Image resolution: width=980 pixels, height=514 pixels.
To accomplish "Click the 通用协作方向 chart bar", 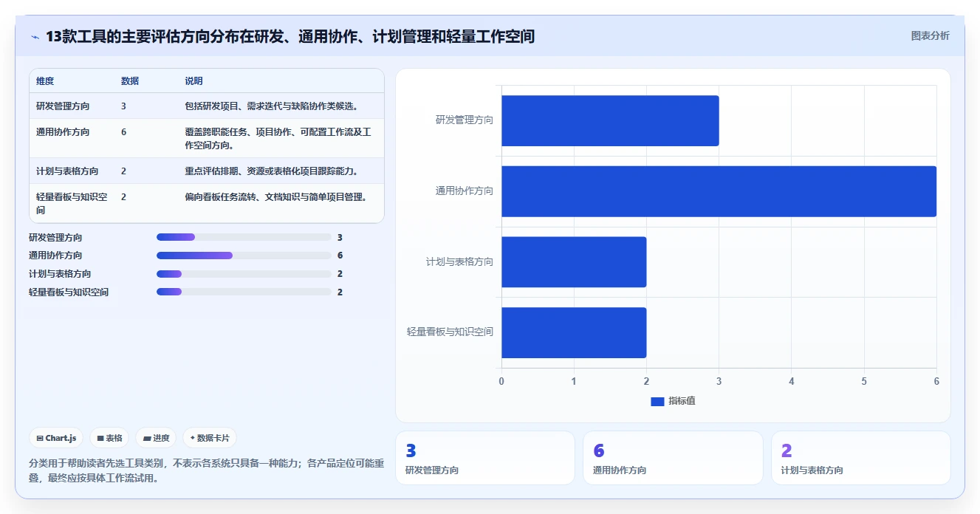I will click(719, 191).
